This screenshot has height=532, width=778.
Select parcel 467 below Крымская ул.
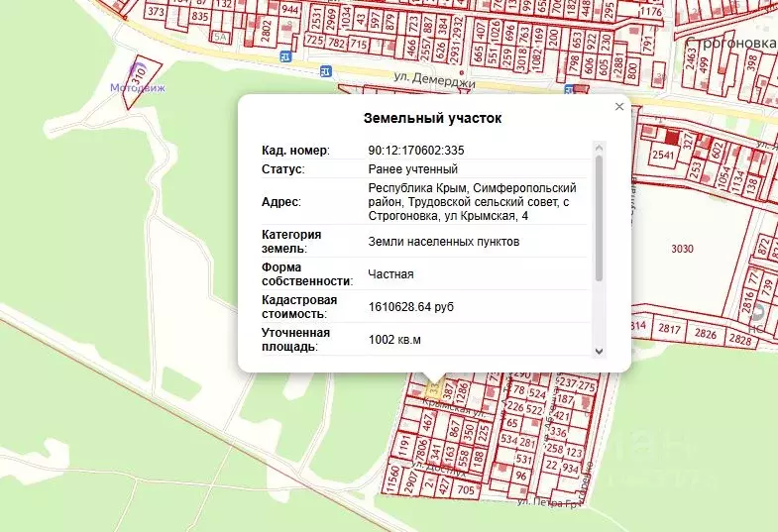click(x=428, y=422)
